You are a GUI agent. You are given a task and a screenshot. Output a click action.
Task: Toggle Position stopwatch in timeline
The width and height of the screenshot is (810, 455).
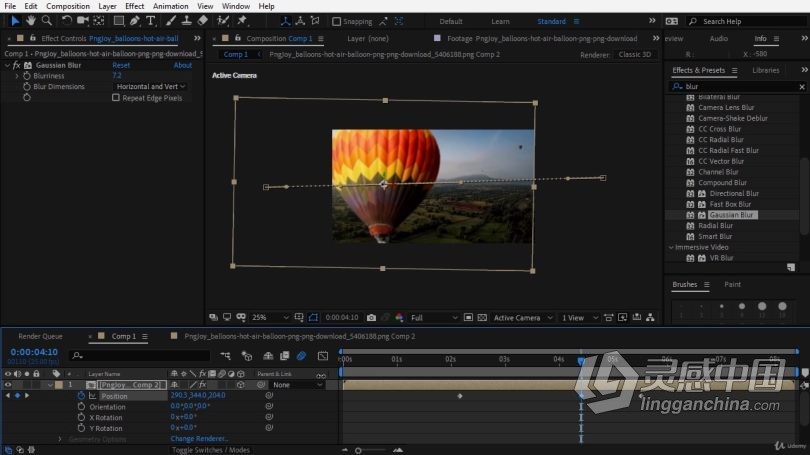coord(81,396)
